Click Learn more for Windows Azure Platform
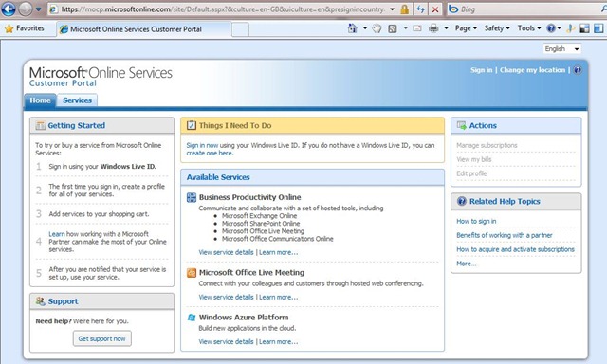The image size is (607, 364). (x=278, y=341)
